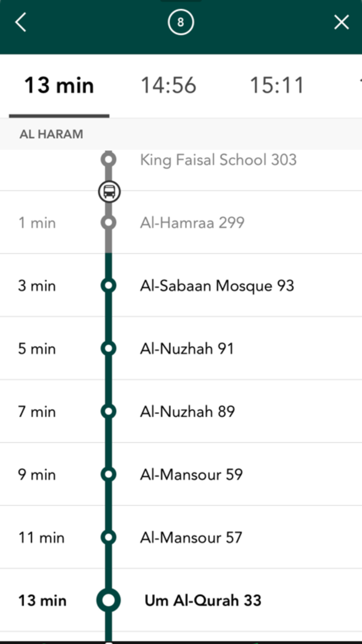Select the Al-Hamraa 299 stop name
Viewport: 362px width, 644px height.
193,222
